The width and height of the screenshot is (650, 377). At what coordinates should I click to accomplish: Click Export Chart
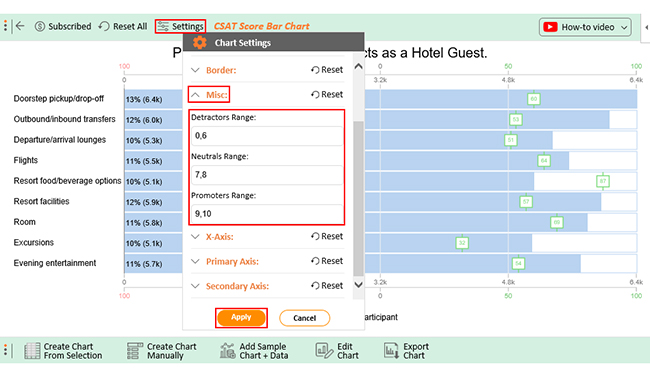(406, 351)
